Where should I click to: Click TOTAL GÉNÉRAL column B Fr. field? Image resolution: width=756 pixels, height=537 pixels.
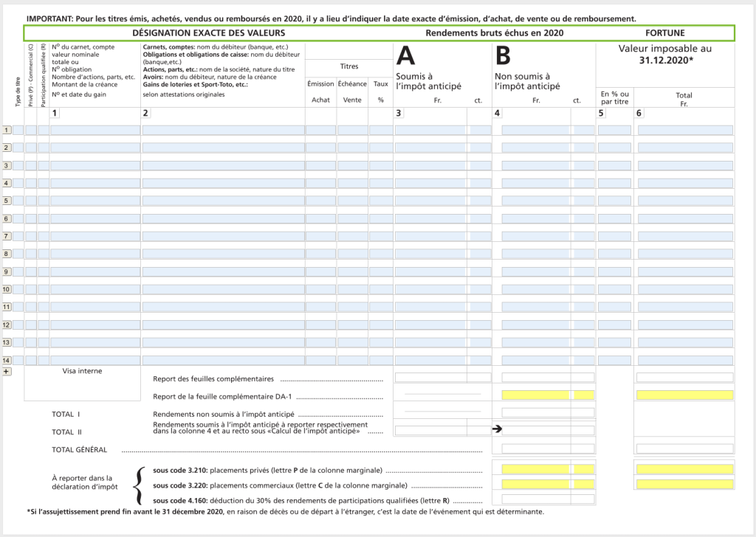(x=536, y=449)
